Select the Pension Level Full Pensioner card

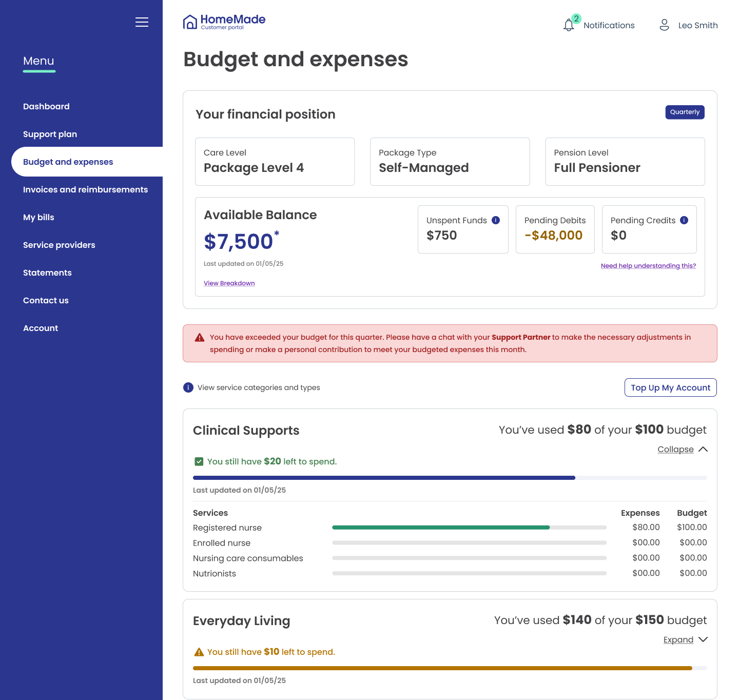[625, 162]
